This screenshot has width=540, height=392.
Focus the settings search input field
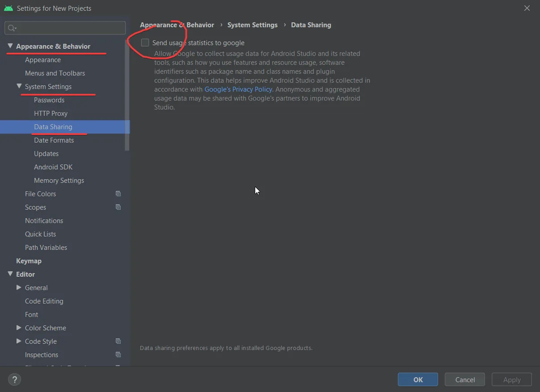pyautogui.click(x=65, y=28)
